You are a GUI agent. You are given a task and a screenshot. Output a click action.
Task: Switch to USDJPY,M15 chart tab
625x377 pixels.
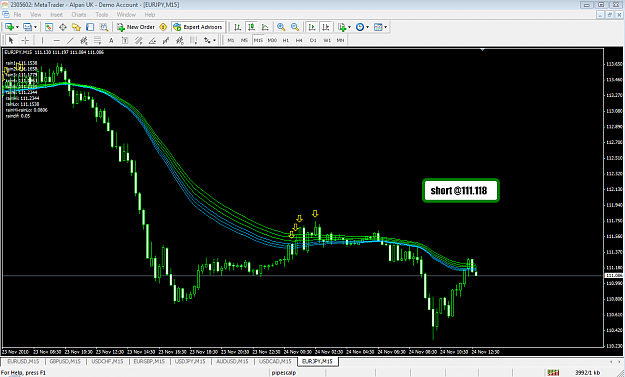[190, 361]
